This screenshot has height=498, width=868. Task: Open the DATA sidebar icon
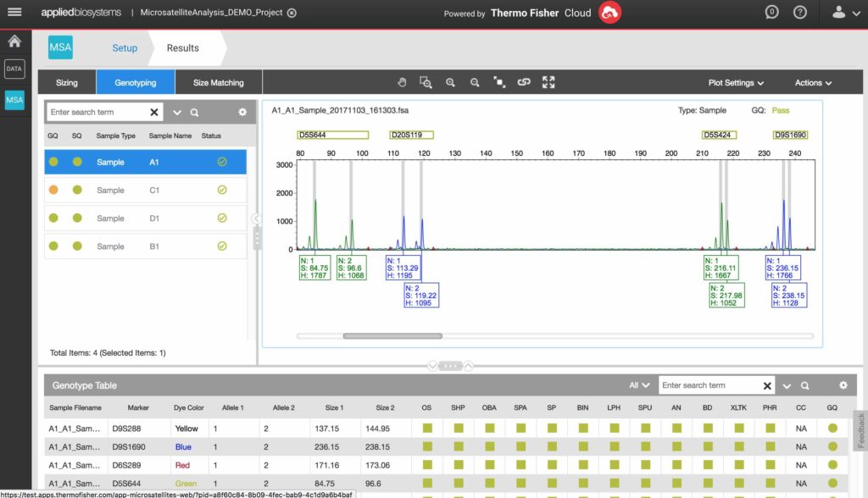click(x=14, y=69)
